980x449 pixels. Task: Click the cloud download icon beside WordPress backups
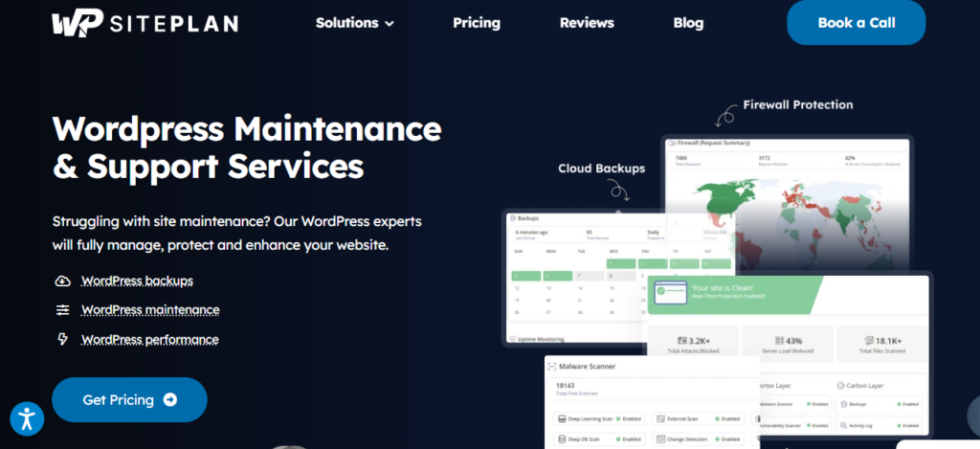click(x=62, y=281)
